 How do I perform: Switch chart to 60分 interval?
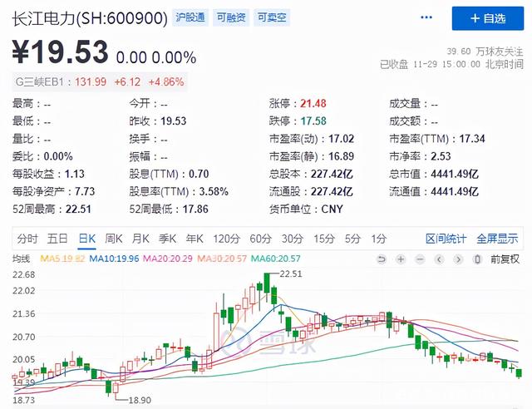click(260, 239)
